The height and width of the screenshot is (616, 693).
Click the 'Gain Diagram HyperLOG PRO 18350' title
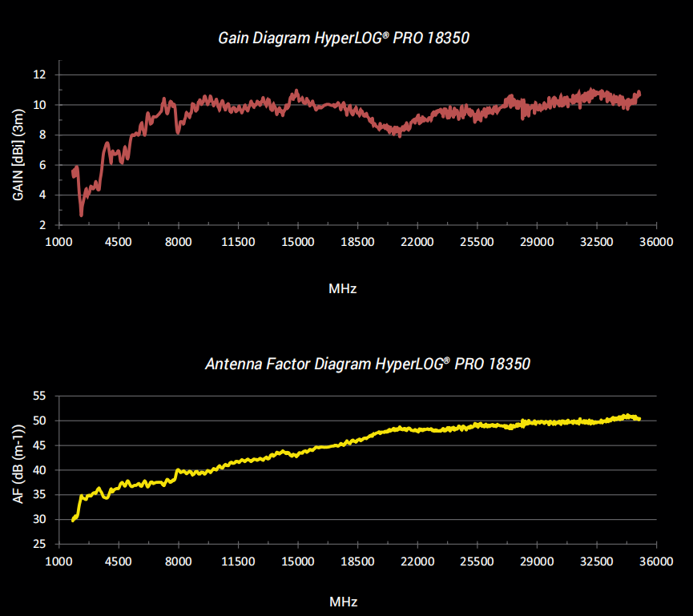(x=344, y=38)
